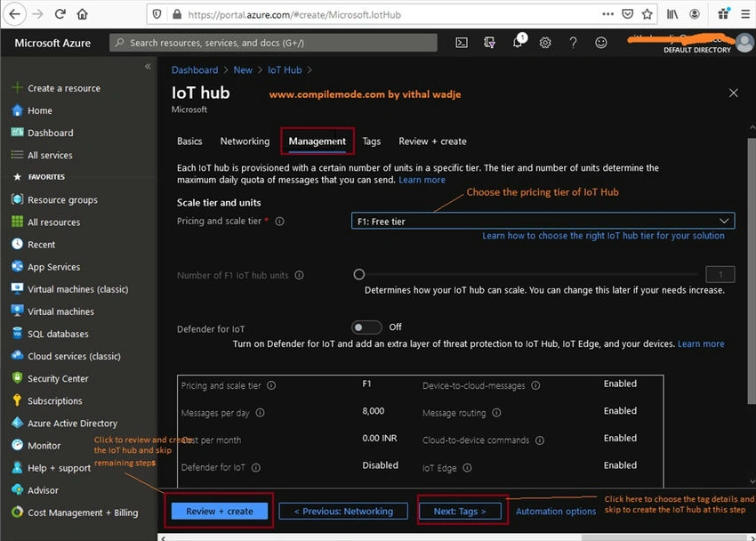
Task: Show info for Cloud-to-device commands
Action: coord(540,440)
